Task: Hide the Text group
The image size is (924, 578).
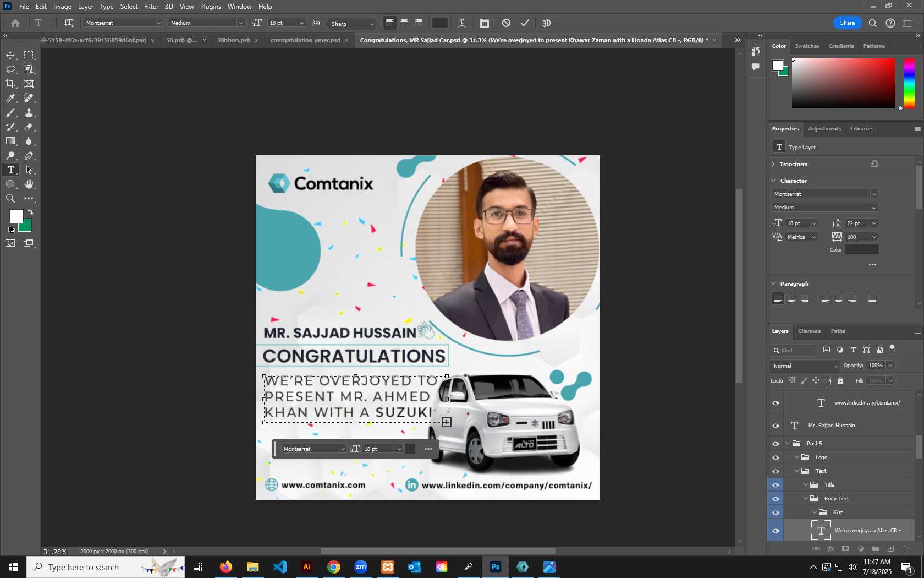Action: point(776,471)
